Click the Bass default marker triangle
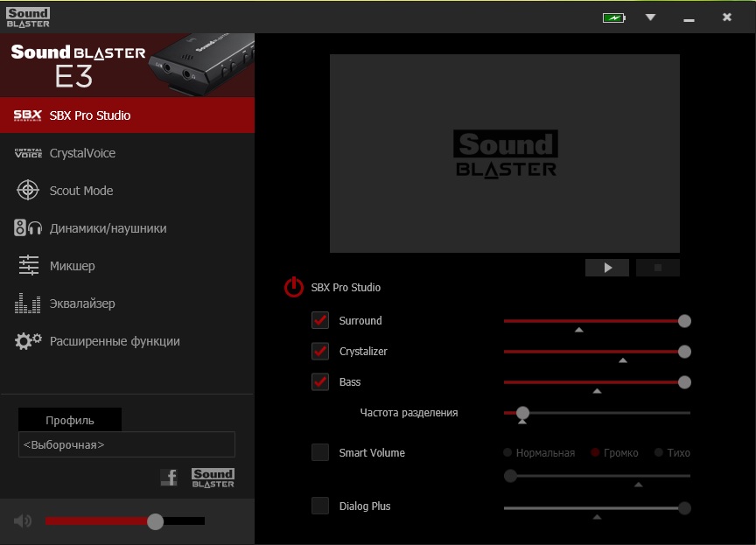The image size is (756, 545). click(597, 391)
